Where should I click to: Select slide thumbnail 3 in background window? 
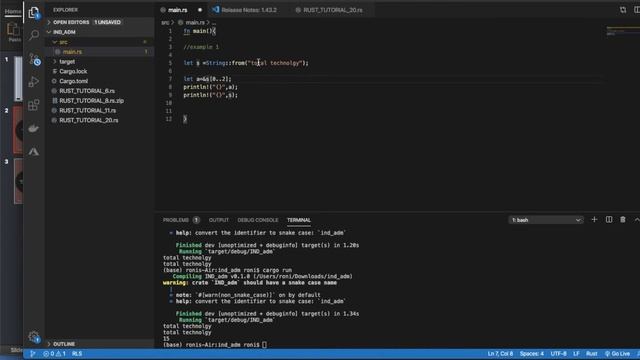tap(18, 181)
